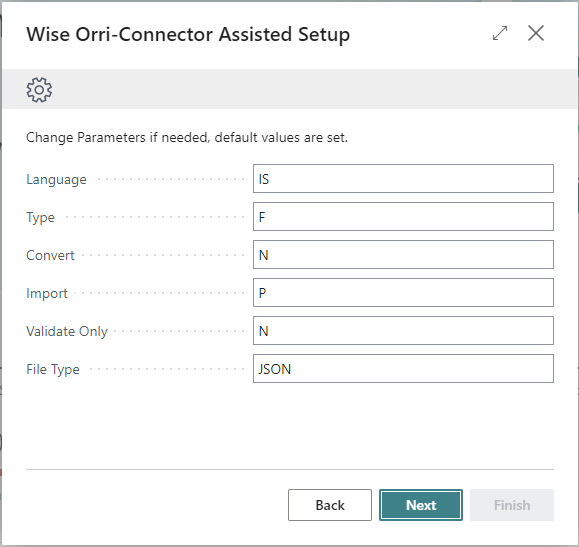The height and width of the screenshot is (547, 579).
Task: Continue with the Next button
Action: [421, 505]
